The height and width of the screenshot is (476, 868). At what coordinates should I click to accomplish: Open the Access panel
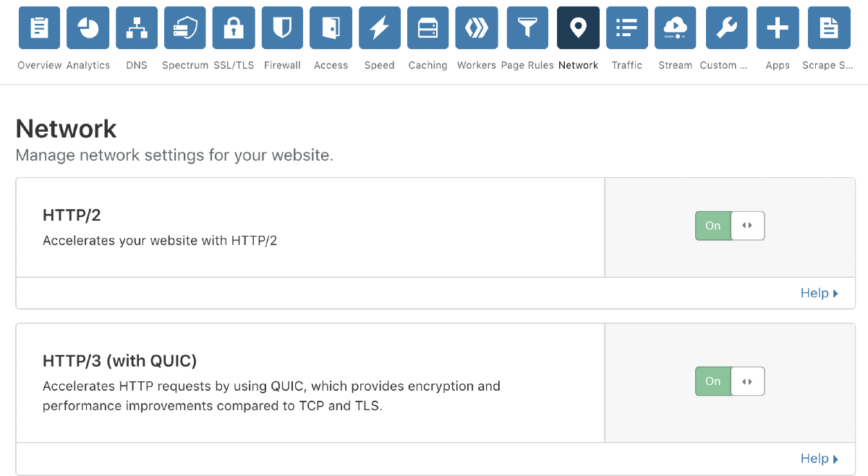331,27
